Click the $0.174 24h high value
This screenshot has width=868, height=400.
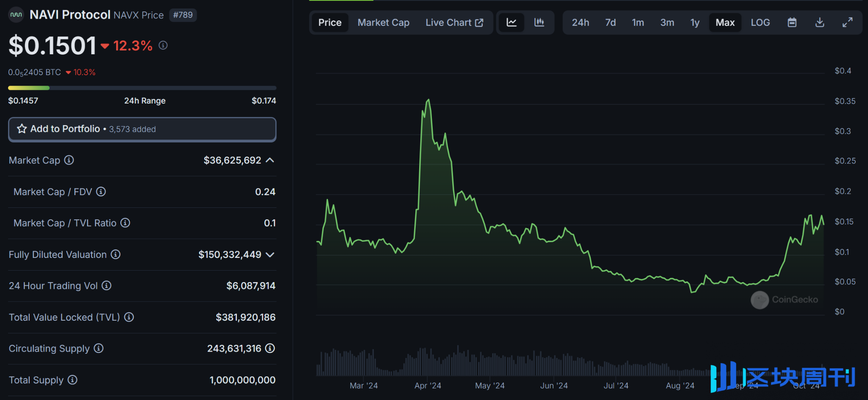(x=264, y=101)
